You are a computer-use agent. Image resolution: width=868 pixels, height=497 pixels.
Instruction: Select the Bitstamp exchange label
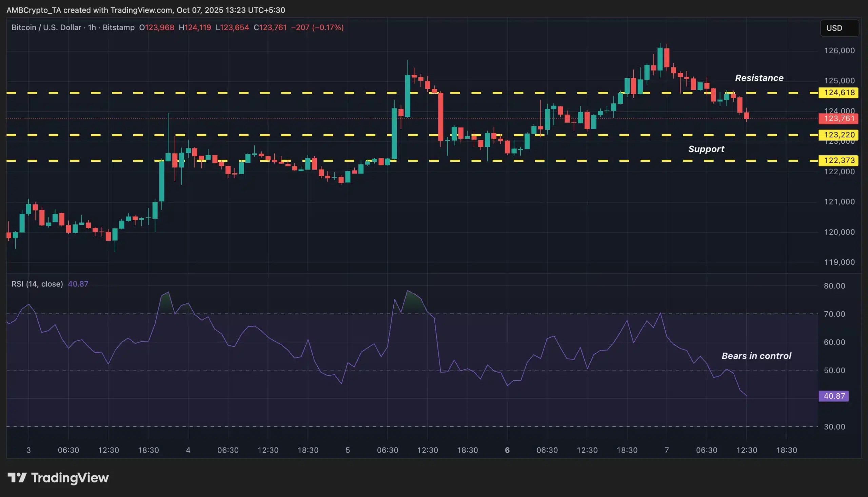click(119, 27)
